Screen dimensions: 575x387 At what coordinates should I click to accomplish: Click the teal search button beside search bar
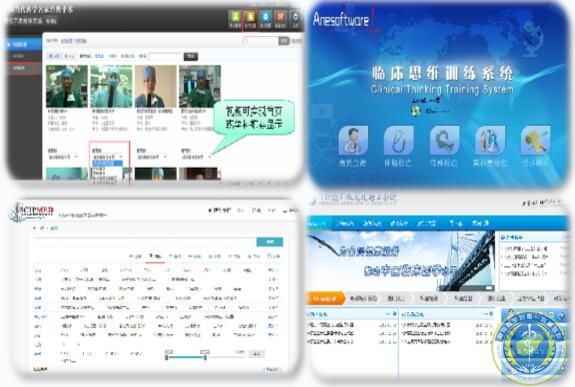pos(270,242)
